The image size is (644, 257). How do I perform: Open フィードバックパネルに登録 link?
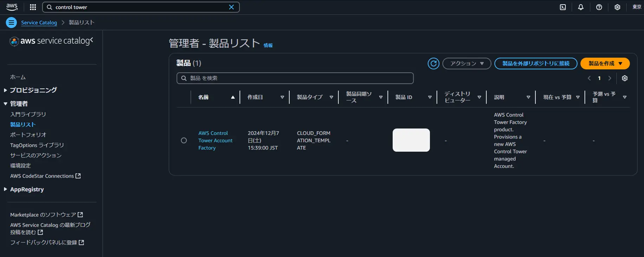point(47,242)
